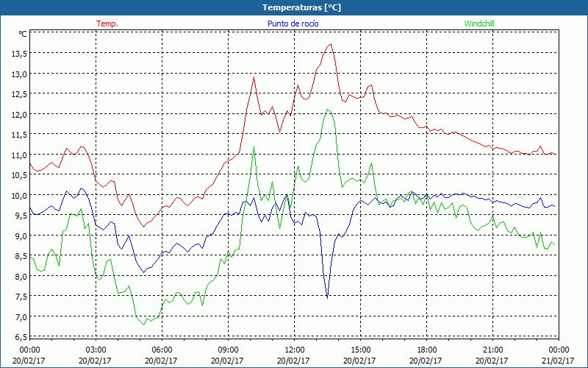Click the '15:00' time label

(x=360, y=350)
